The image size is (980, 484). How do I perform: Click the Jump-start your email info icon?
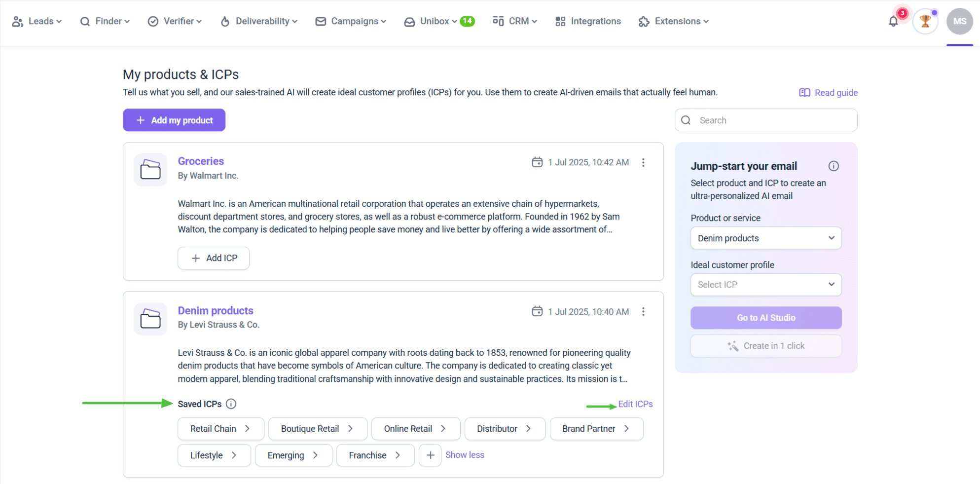(x=834, y=166)
